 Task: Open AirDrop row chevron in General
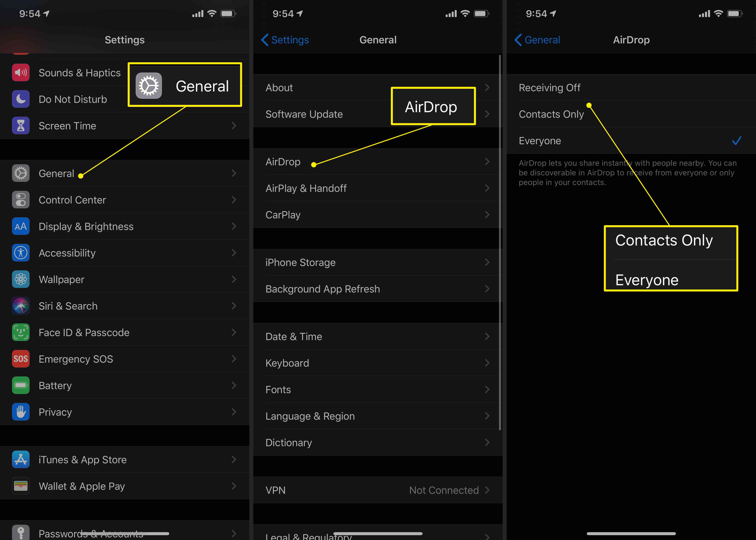[x=487, y=162]
